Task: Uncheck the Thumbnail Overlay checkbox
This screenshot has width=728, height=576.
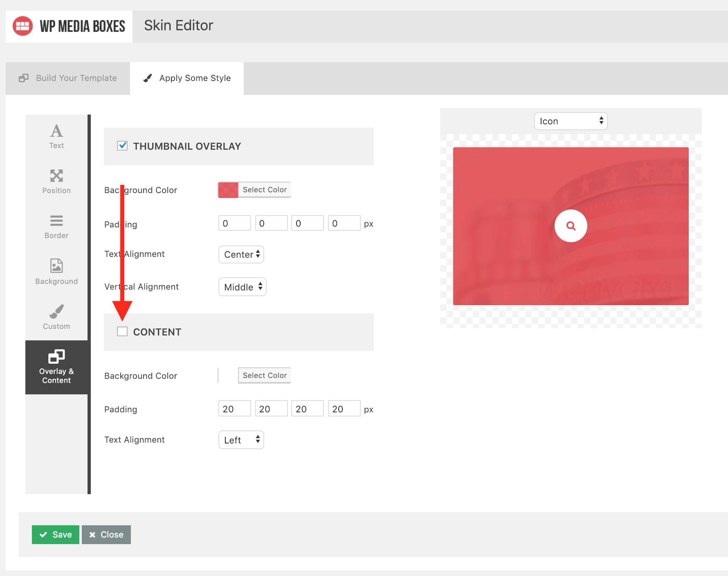Action: (122, 146)
